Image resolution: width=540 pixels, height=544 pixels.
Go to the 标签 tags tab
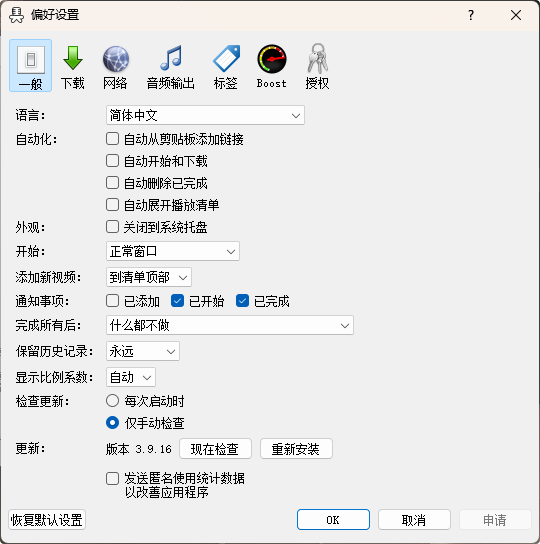click(226, 67)
